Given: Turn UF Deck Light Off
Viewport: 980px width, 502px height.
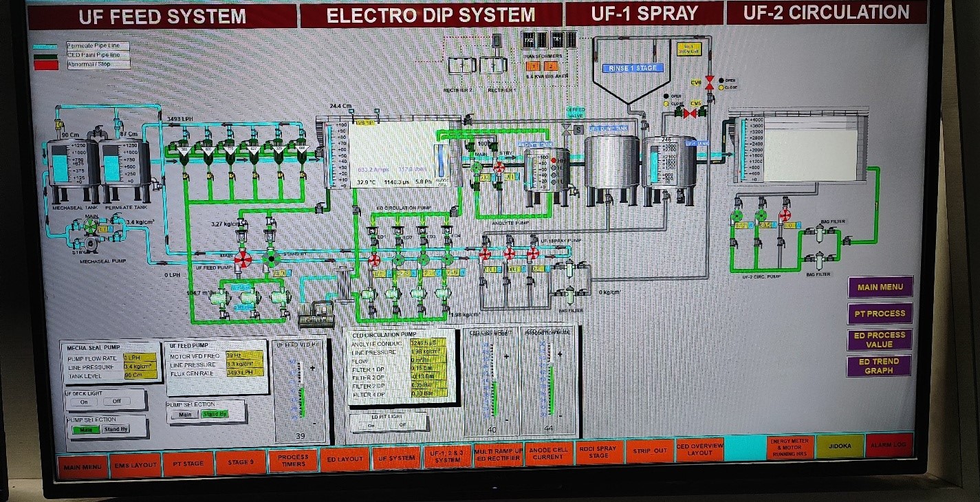Looking at the screenshot, I should coord(116,402).
